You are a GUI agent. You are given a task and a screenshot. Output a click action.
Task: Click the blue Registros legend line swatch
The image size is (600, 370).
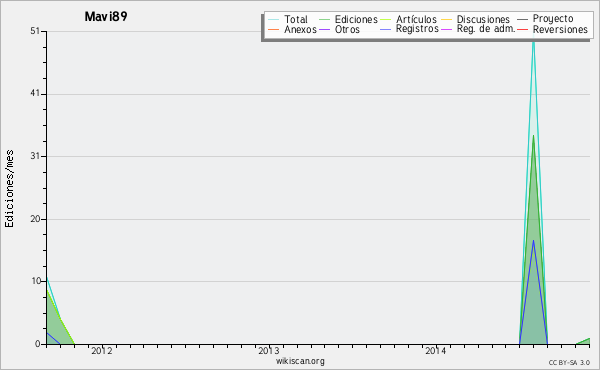(x=386, y=29)
